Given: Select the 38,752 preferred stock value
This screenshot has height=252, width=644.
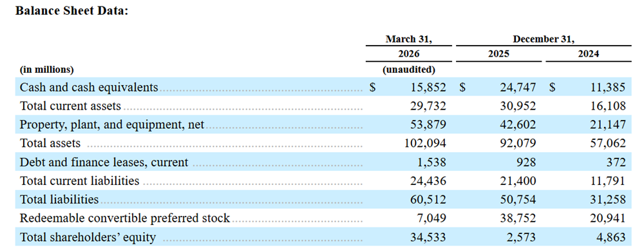Looking at the screenshot, I should coord(518,218).
